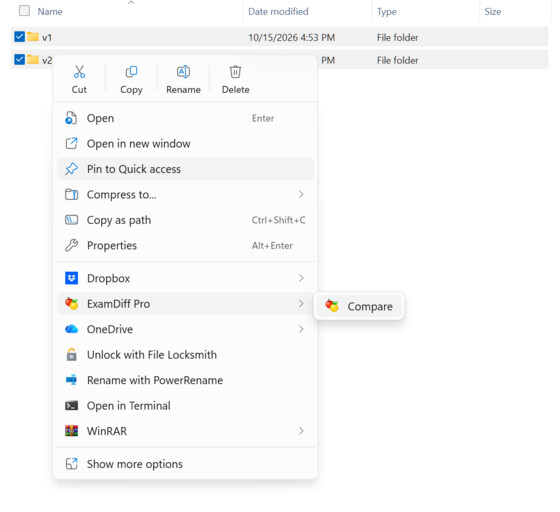Click the Show more options icon
560x512 pixels.
point(71,464)
